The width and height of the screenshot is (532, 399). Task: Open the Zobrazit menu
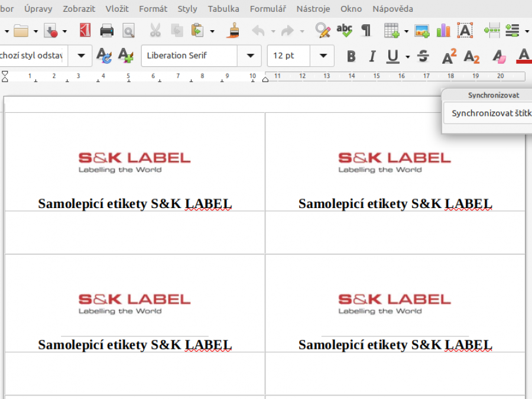click(x=79, y=9)
